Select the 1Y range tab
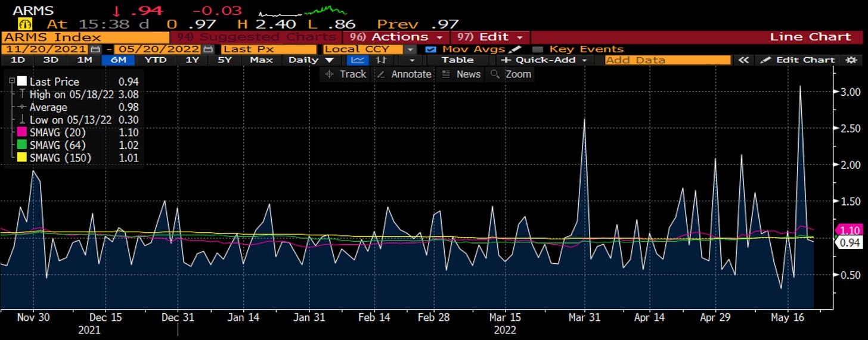 coord(192,60)
